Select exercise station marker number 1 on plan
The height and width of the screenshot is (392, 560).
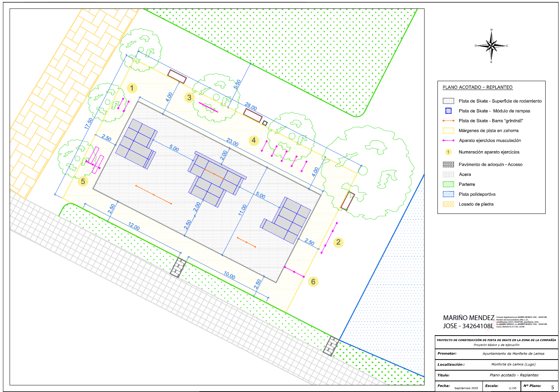tap(132, 88)
